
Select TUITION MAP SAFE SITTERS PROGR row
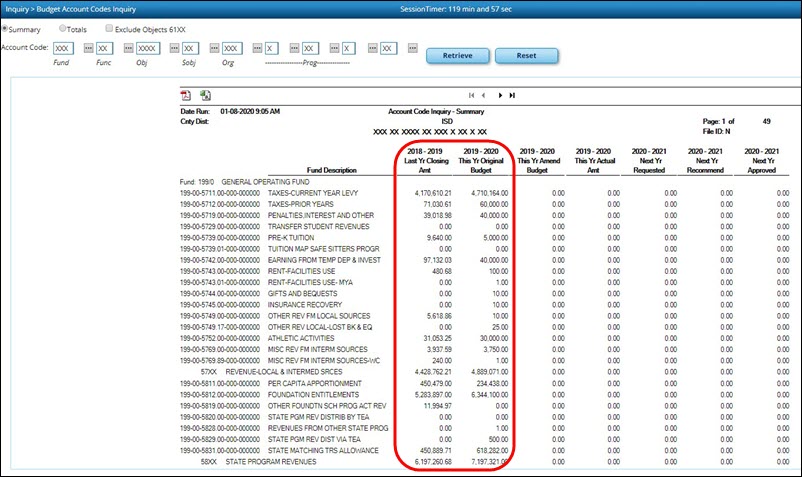324,249
